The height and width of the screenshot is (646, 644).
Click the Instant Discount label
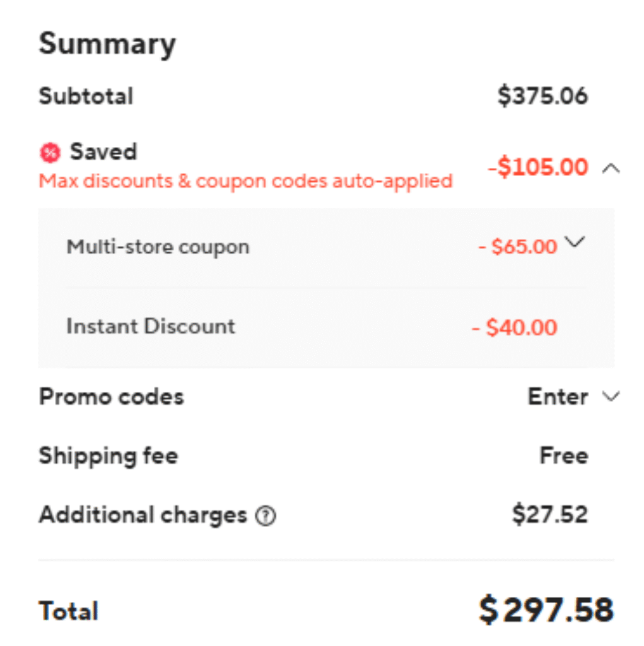(x=151, y=326)
